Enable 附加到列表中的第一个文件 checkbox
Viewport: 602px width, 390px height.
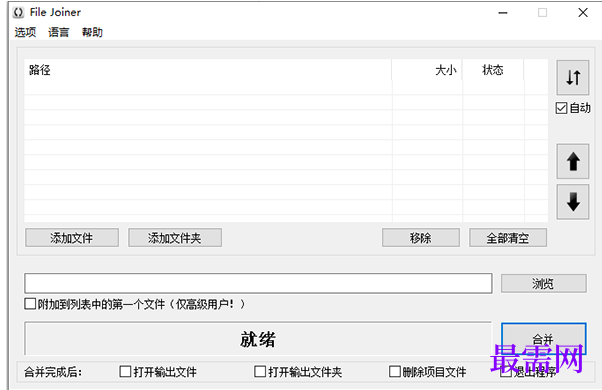click(30, 304)
